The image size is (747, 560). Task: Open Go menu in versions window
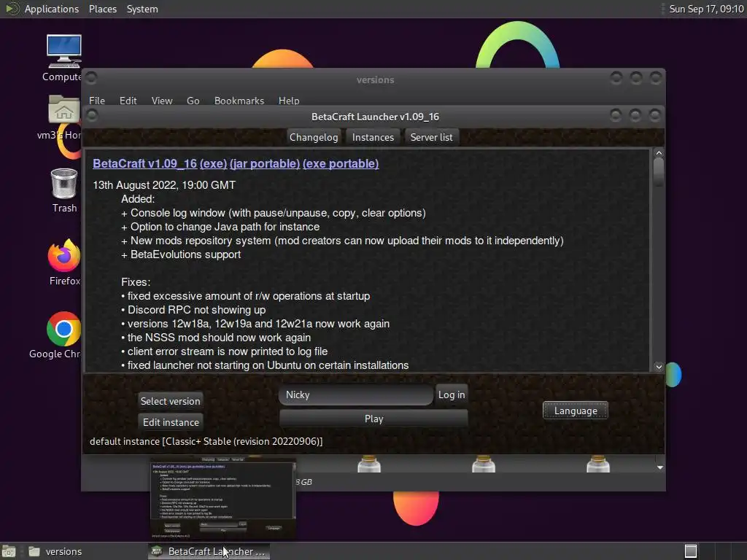click(193, 101)
